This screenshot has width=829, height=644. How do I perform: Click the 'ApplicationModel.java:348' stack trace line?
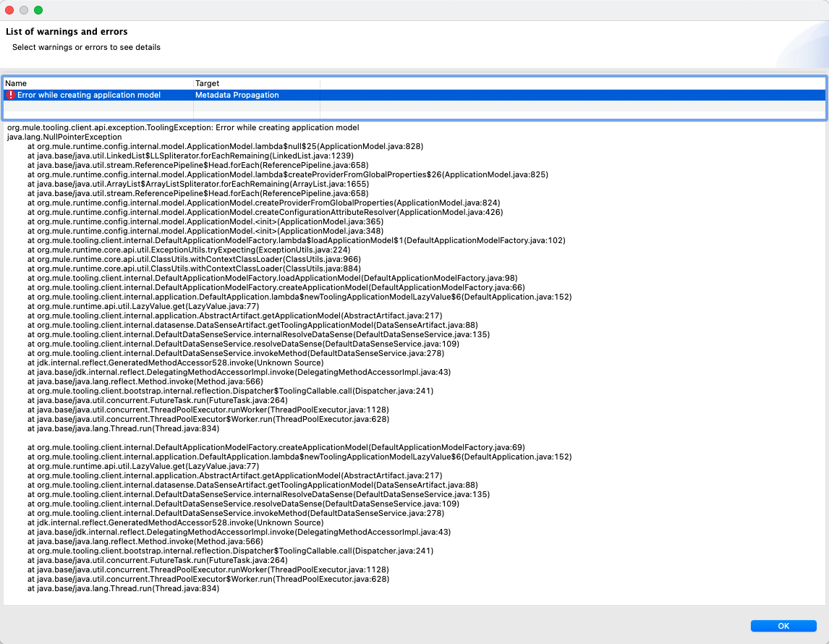coord(205,231)
